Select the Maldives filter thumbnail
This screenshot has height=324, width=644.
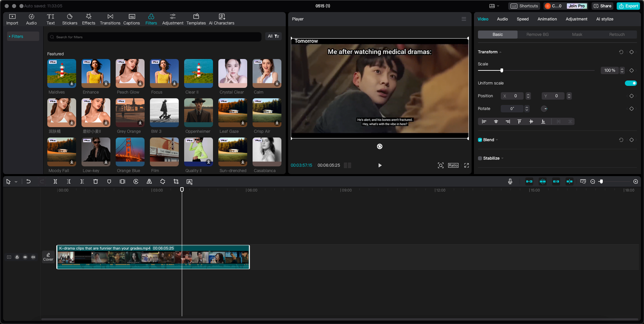[x=62, y=73]
